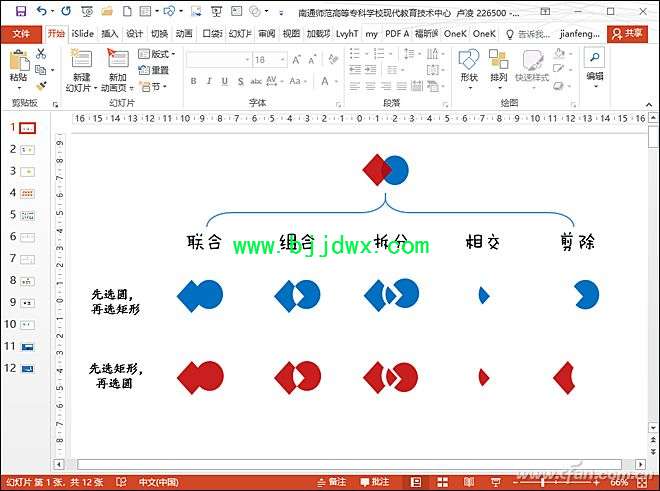Increase font size with larger A icon
The image size is (660, 491).
click(296, 60)
